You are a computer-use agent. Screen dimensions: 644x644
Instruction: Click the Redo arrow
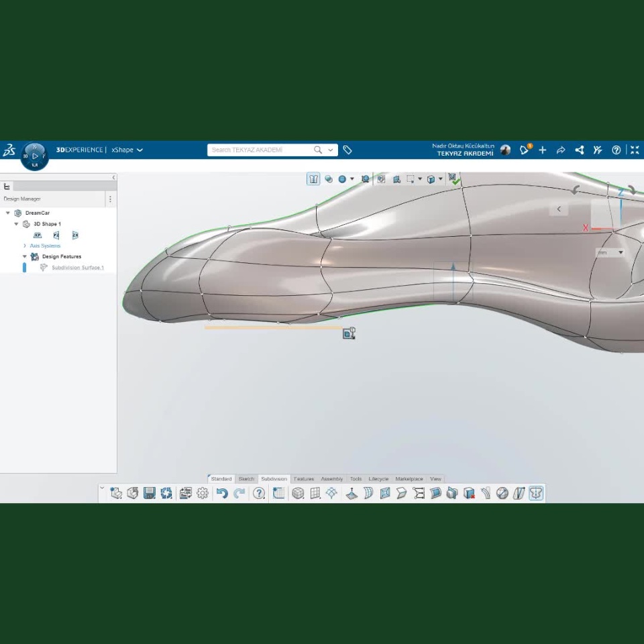(x=239, y=493)
